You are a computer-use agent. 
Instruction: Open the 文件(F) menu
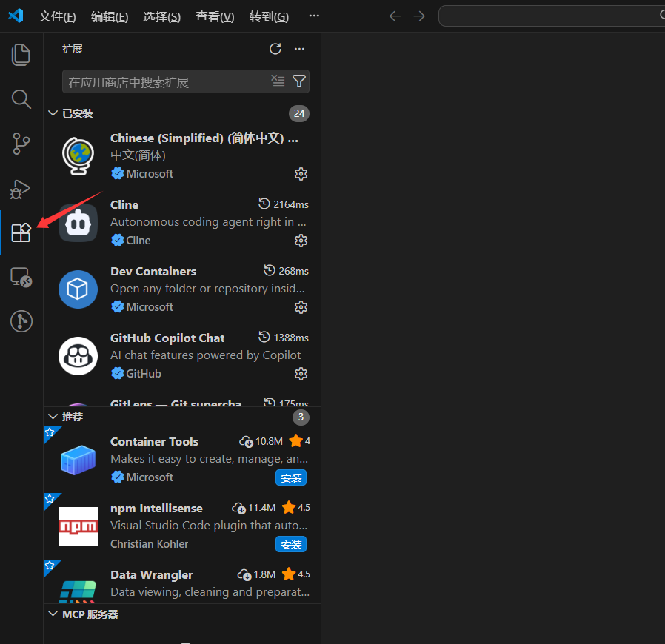click(x=57, y=16)
